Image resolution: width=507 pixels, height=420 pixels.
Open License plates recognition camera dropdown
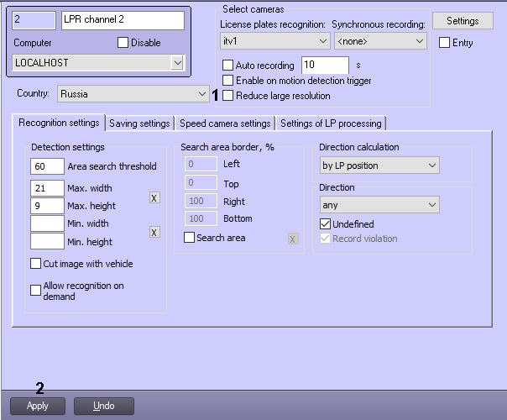pyautogui.click(x=276, y=40)
